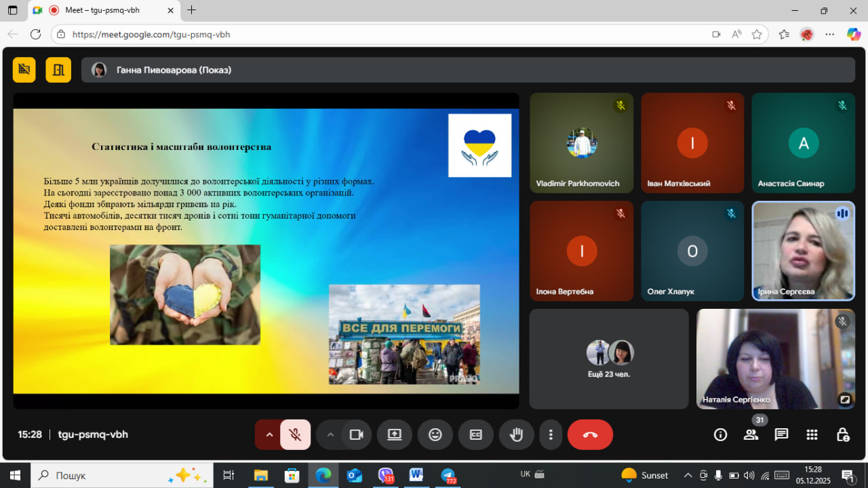The width and height of the screenshot is (868, 488).
Task: Show the participants list
Action: pos(751,434)
